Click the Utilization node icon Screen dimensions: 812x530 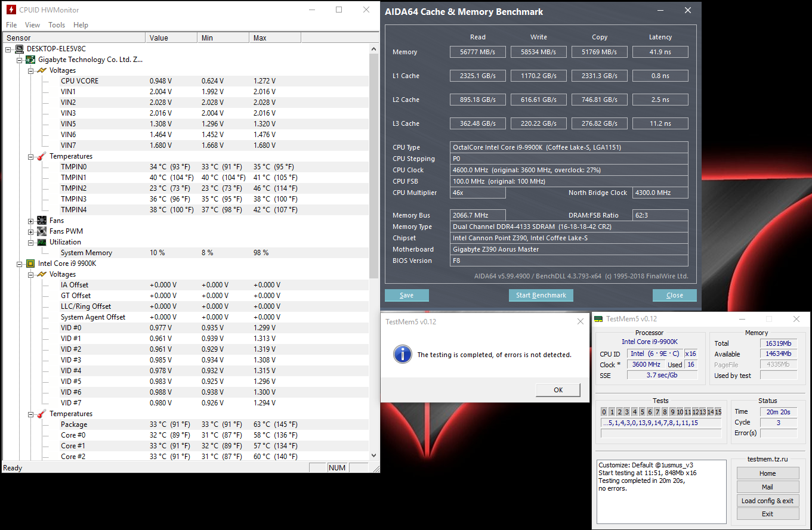42,242
